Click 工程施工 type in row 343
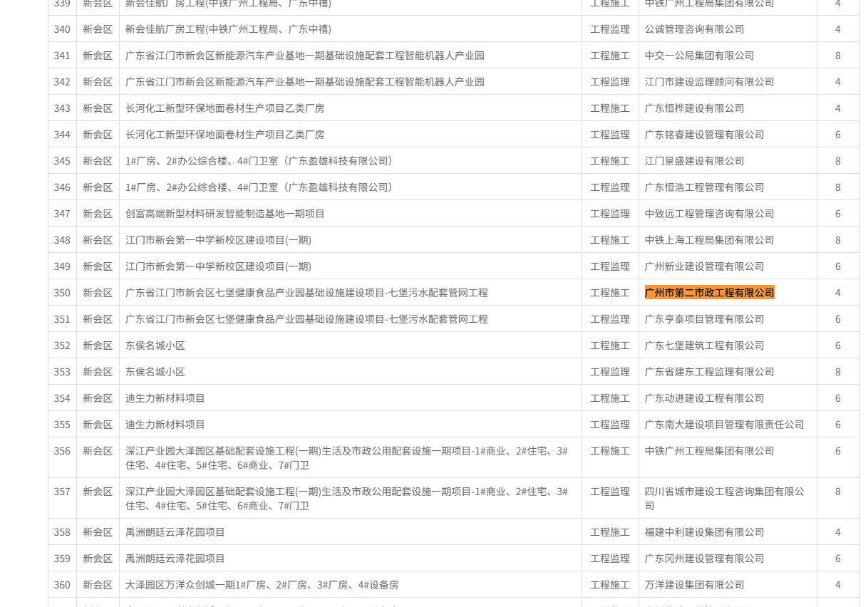 [x=610, y=108]
